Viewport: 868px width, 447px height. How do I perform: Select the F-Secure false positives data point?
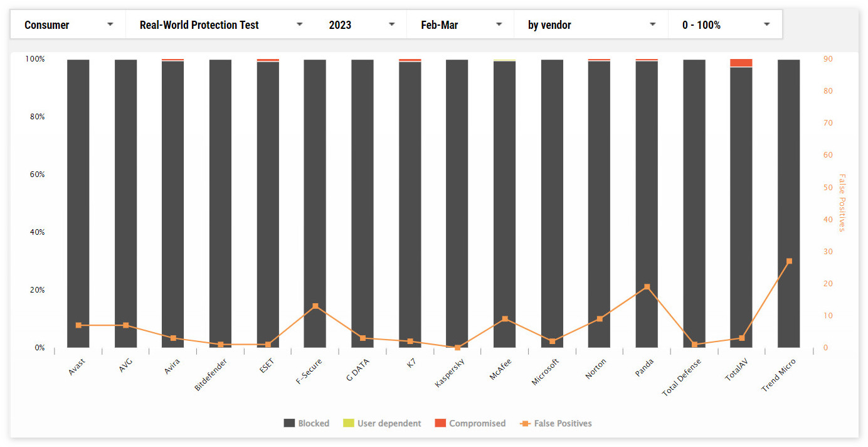coord(315,306)
